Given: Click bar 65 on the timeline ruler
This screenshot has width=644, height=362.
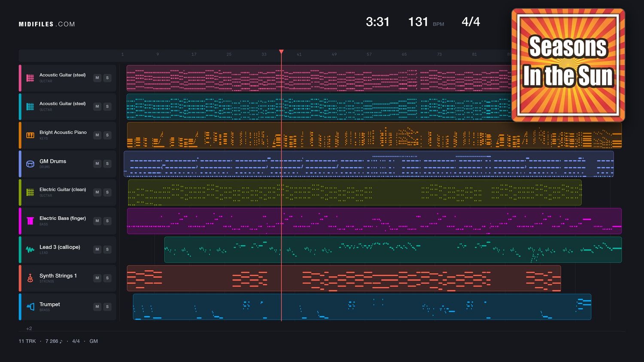Looking at the screenshot, I should point(404,54).
